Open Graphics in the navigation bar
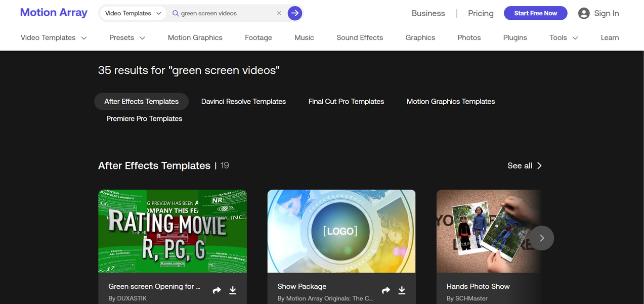This screenshot has height=304, width=644. [x=420, y=37]
